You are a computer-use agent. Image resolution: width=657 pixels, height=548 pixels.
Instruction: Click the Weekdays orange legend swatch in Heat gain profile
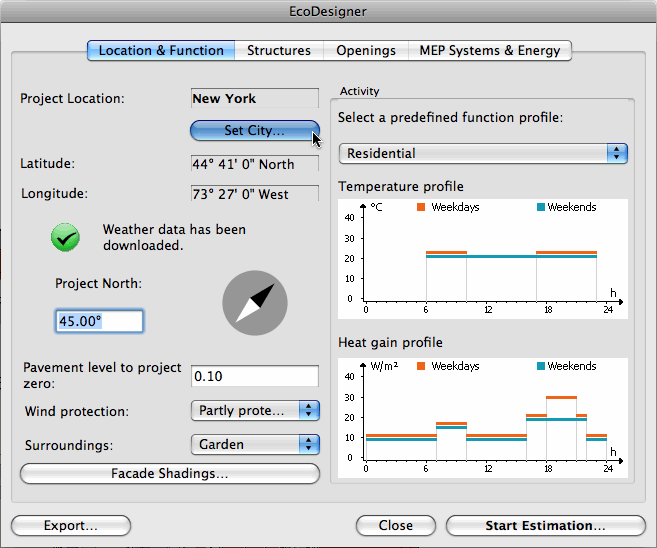click(421, 366)
